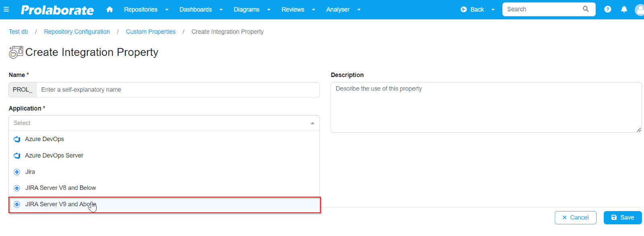Open the user profile avatar
Image resolution: width=644 pixels, height=236 pixels.
click(639, 10)
